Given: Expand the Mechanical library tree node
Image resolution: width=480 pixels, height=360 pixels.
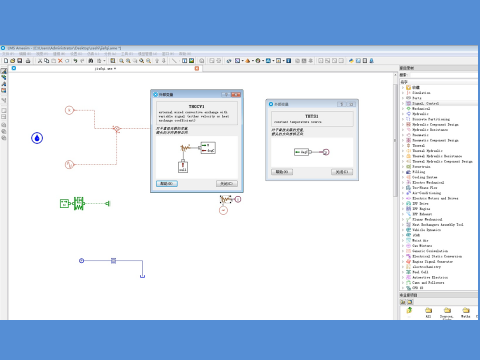Looking at the screenshot, I should [x=403, y=109].
